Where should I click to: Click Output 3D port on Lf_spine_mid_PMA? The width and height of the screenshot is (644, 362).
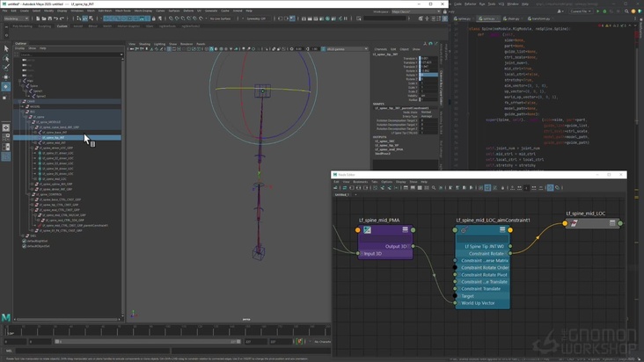[413, 246]
